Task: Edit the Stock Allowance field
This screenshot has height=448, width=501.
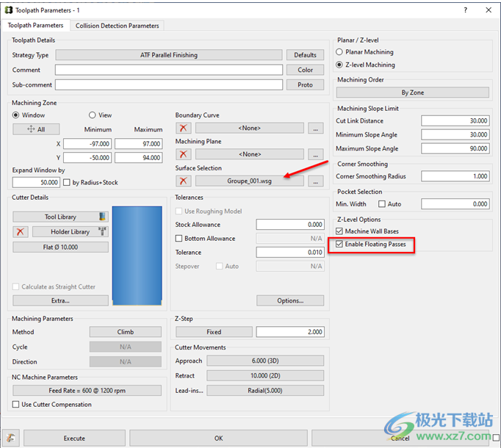Action: (290, 225)
